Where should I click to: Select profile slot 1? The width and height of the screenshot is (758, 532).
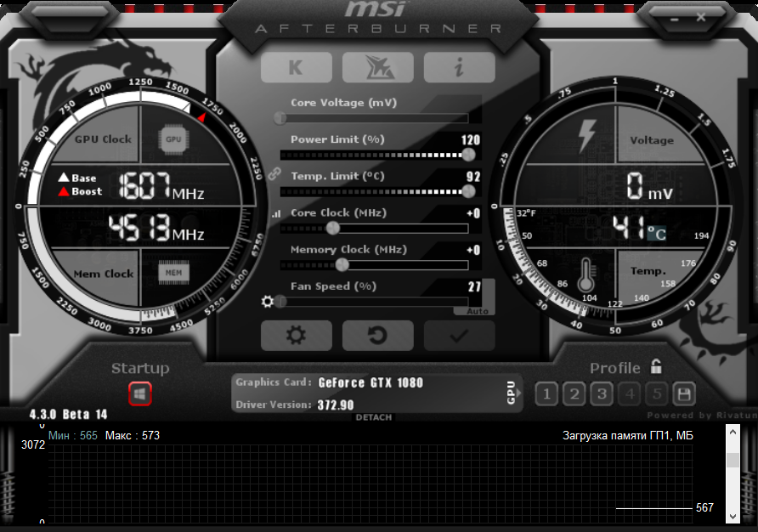click(546, 393)
